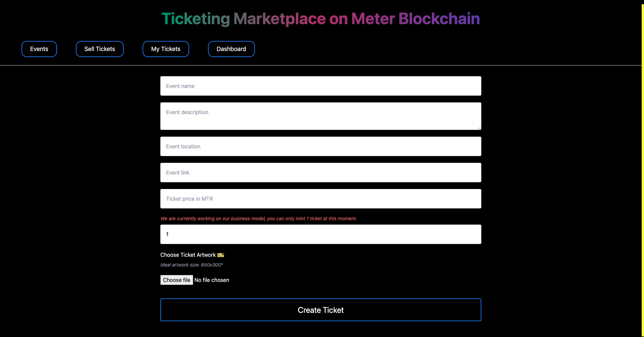Focus the Event name field
Screen dimensions: 644x337
[x=321, y=86]
